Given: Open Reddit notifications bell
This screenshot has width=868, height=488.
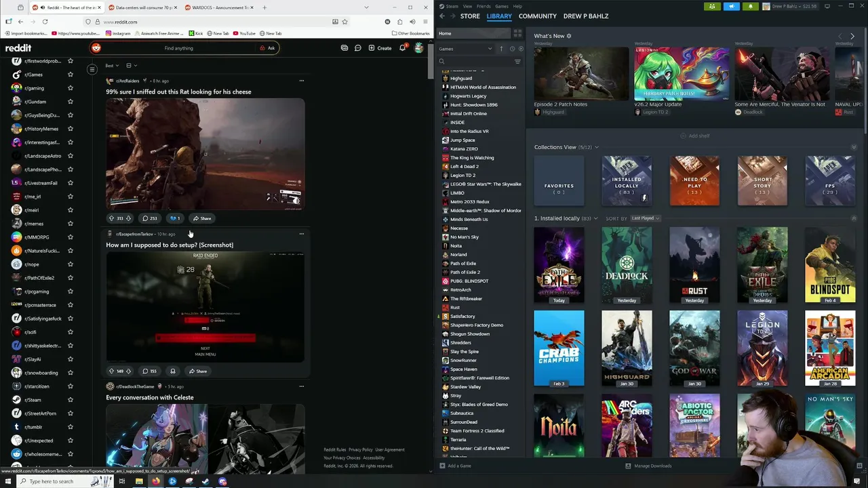Looking at the screenshot, I should pyautogui.click(x=402, y=48).
